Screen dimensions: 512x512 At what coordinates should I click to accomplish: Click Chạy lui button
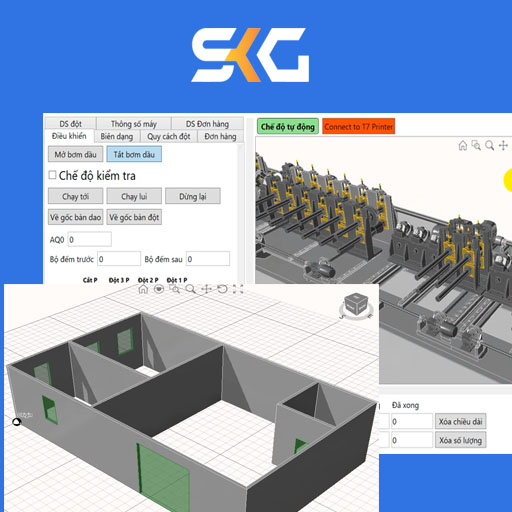(x=134, y=196)
